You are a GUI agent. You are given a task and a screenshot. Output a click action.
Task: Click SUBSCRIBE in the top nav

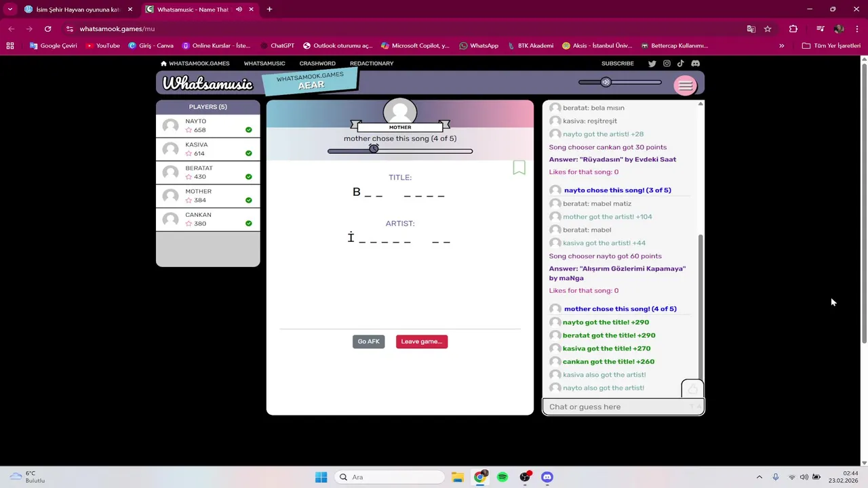[618, 64]
